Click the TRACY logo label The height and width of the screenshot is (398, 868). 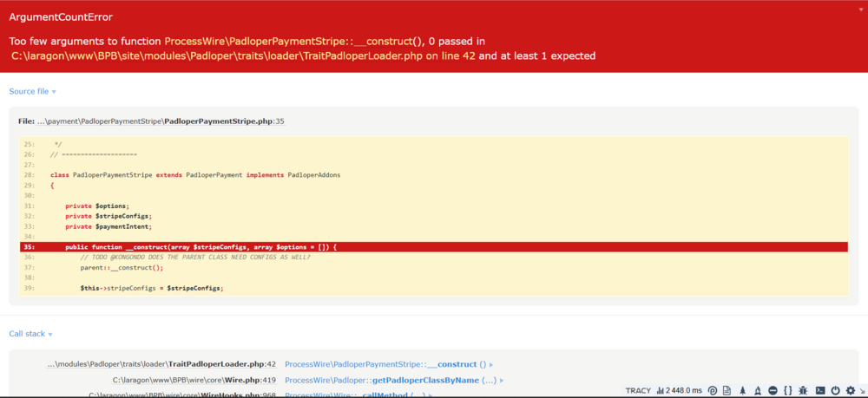pyautogui.click(x=638, y=391)
